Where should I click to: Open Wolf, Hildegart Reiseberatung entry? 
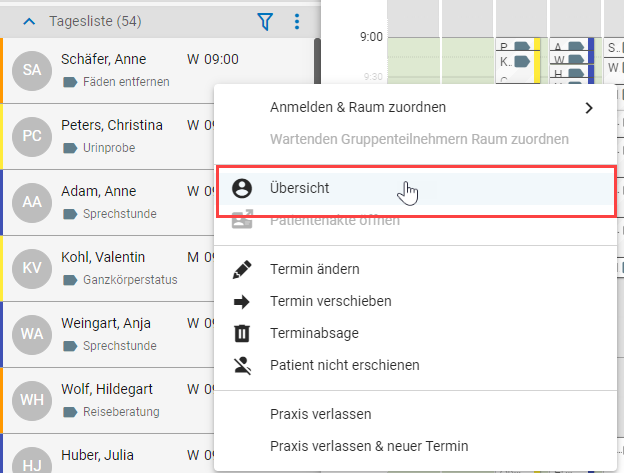click(108, 401)
